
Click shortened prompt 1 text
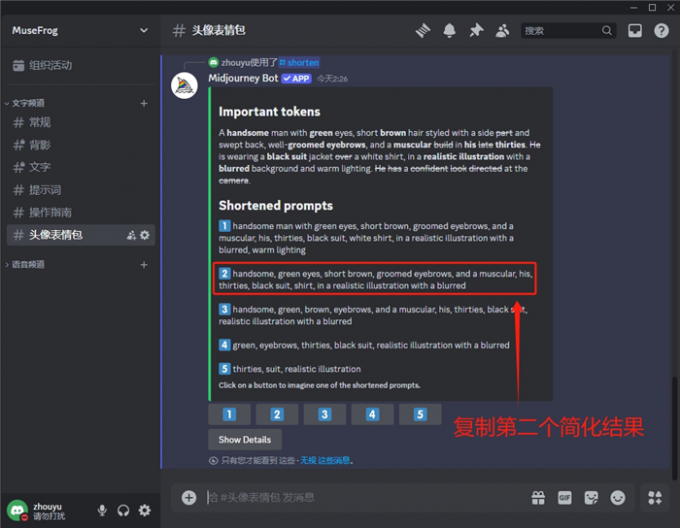pyautogui.click(x=366, y=238)
